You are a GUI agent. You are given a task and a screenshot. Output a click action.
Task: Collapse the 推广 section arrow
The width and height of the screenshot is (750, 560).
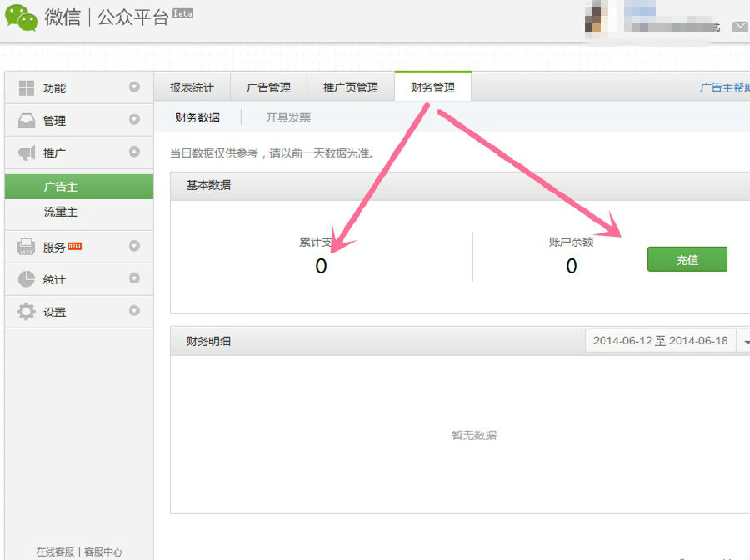coord(134,152)
